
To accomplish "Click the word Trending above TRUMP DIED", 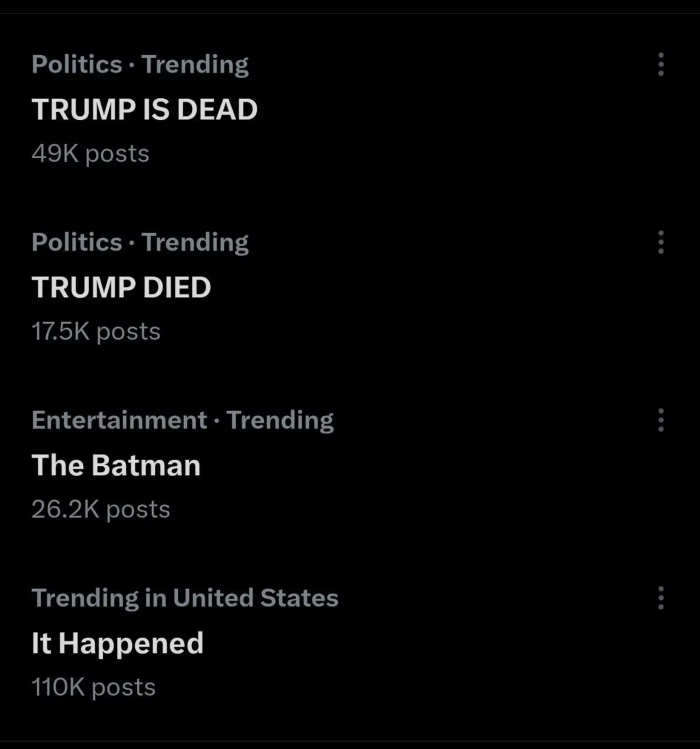I will [195, 242].
